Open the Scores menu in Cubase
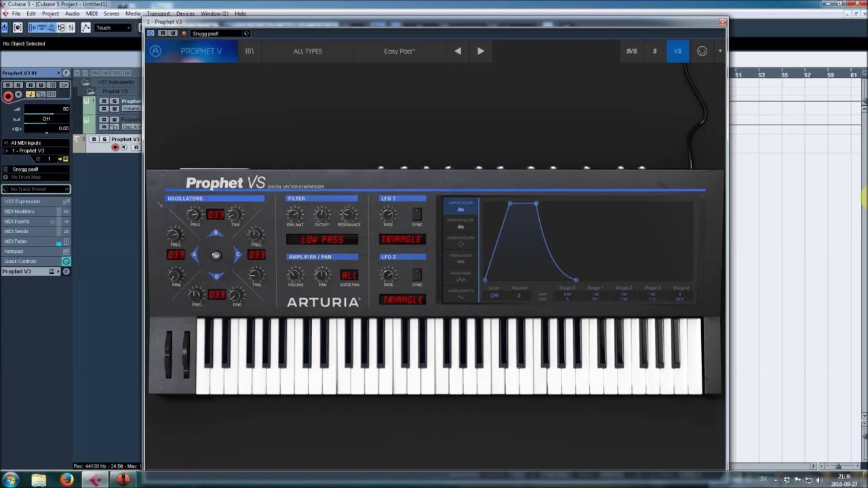This screenshot has height=488, width=868. coord(111,14)
